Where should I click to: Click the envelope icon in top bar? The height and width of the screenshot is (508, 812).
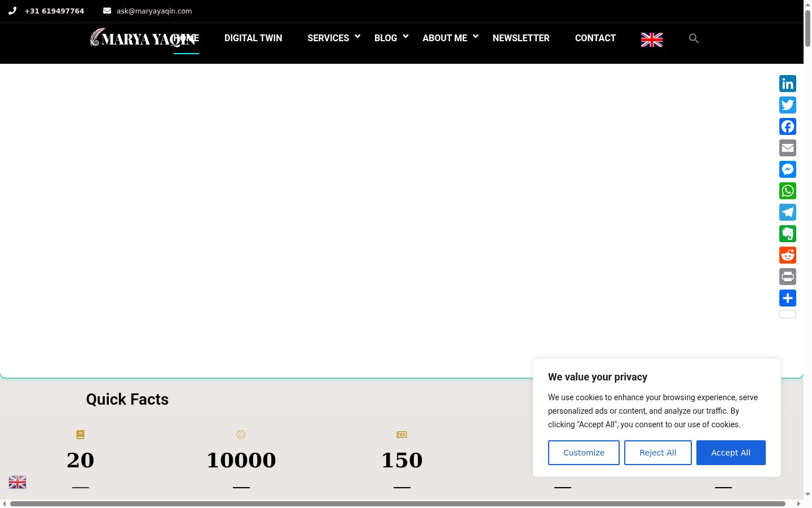[x=107, y=10]
